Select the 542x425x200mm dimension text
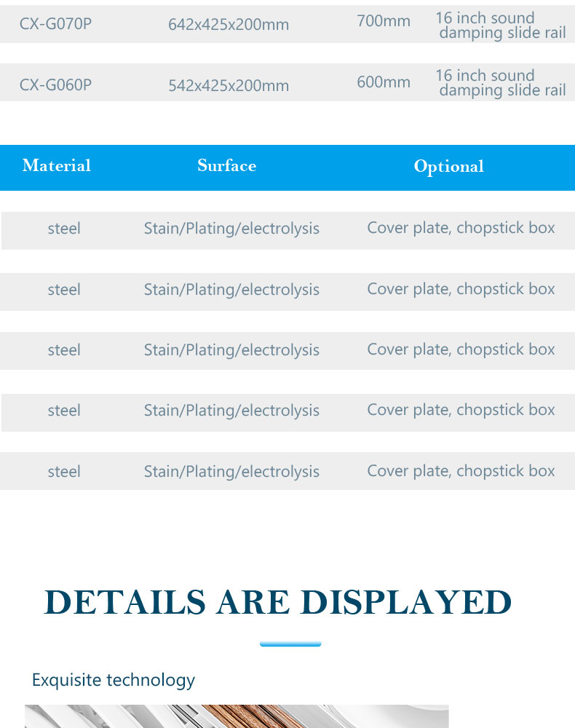Screen dimensions: 575x728 pyautogui.click(x=229, y=85)
